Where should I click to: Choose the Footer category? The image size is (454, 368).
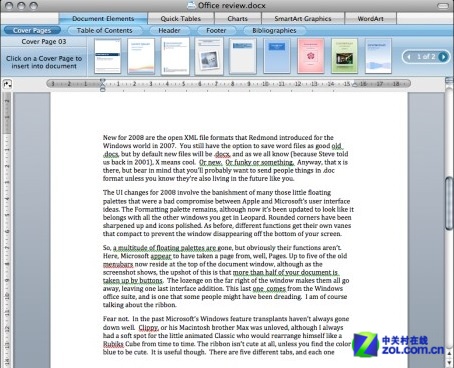[216, 30]
